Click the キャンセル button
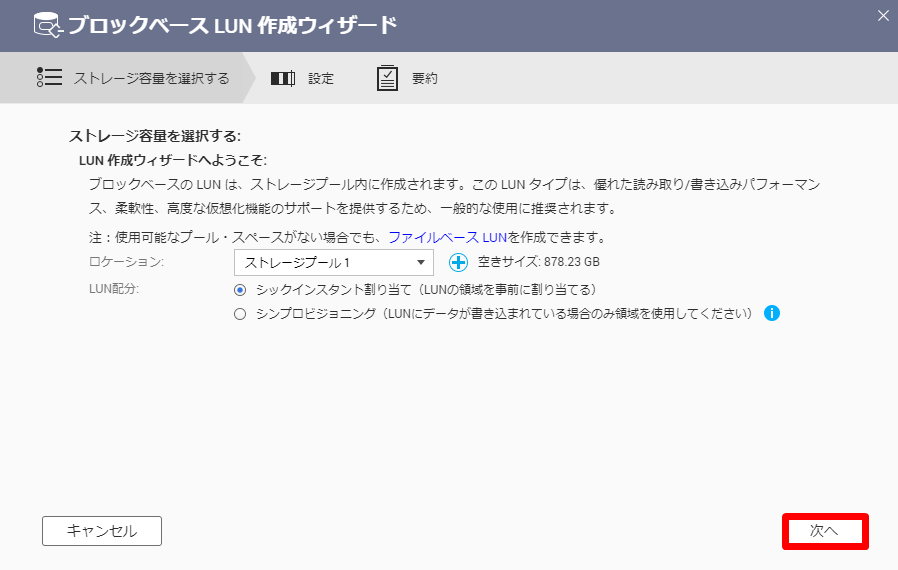The image size is (898, 570). tap(102, 531)
